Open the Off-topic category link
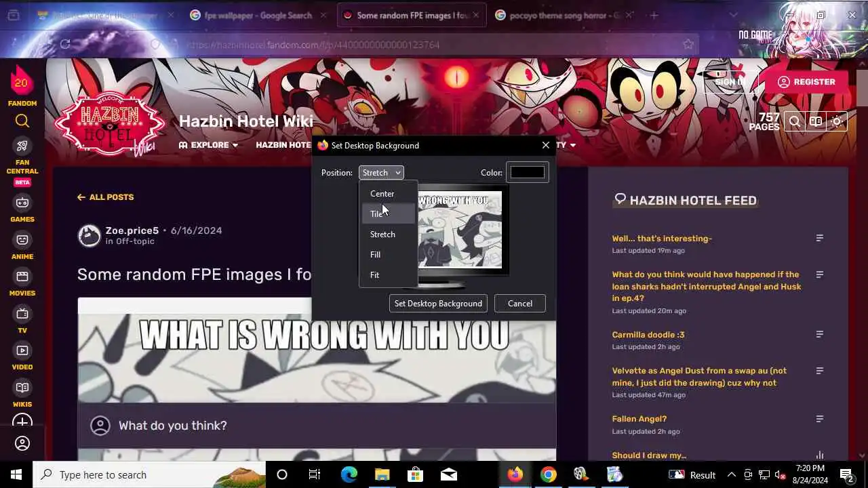Screen dimensions: 868x488 click(135, 241)
